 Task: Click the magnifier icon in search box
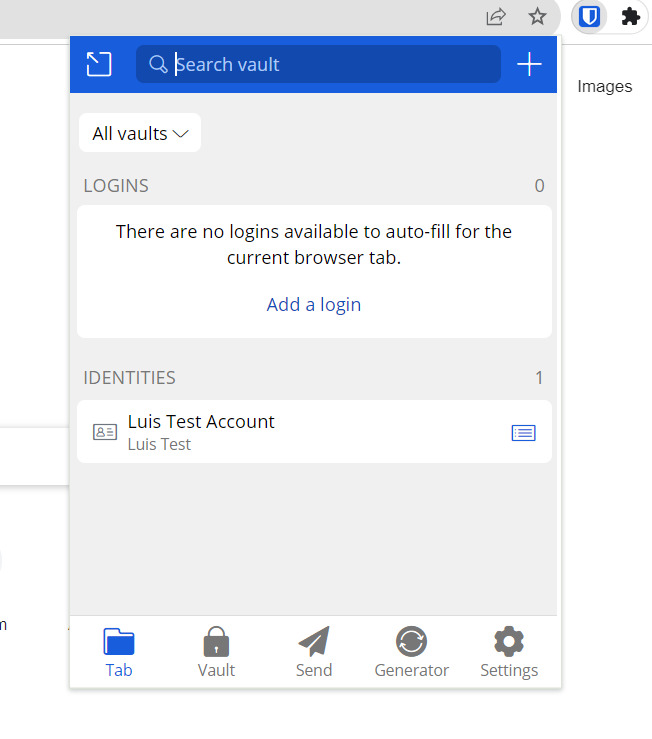158,64
